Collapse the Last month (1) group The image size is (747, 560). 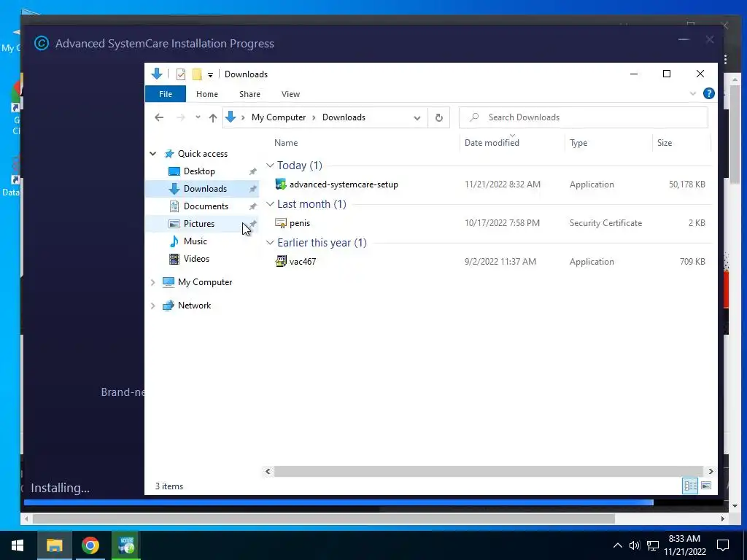270,204
